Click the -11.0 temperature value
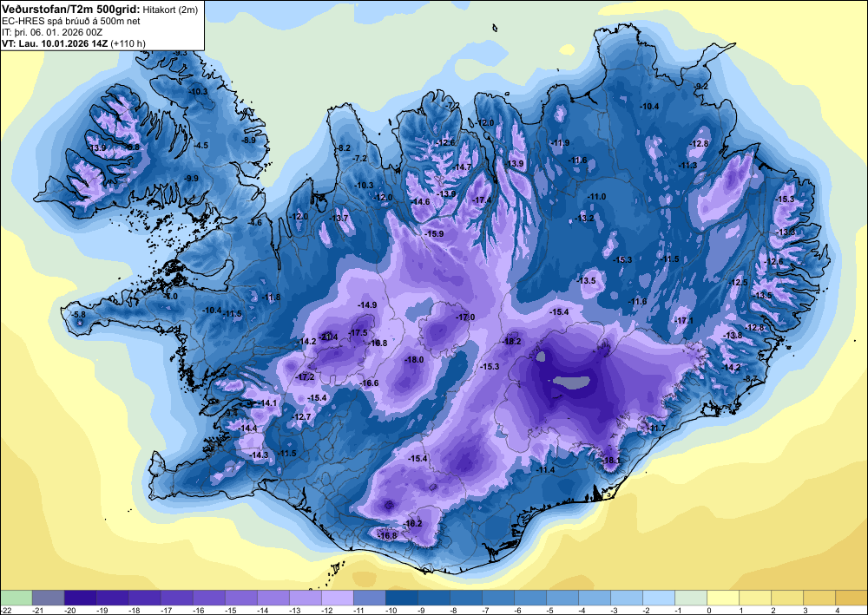Screen dimensions: 868x615 pos(597,196)
